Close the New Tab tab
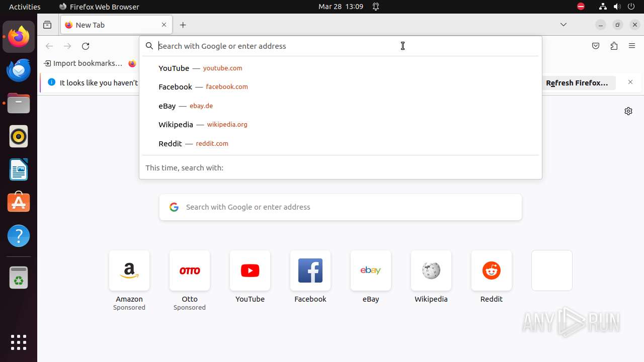Viewport: 644px width, 362px height. tap(164, 25)
